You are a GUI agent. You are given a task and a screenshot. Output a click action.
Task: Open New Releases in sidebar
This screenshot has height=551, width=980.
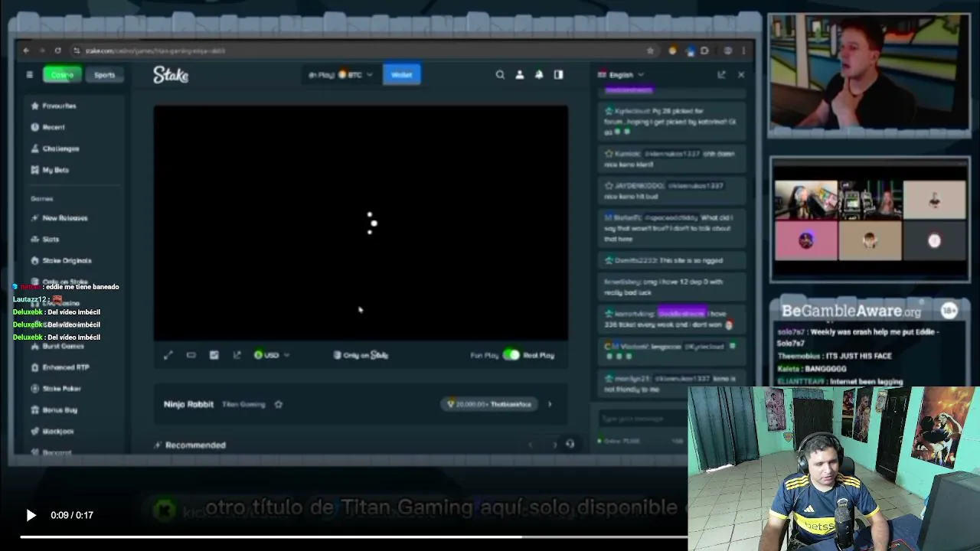tap(59, 218)
